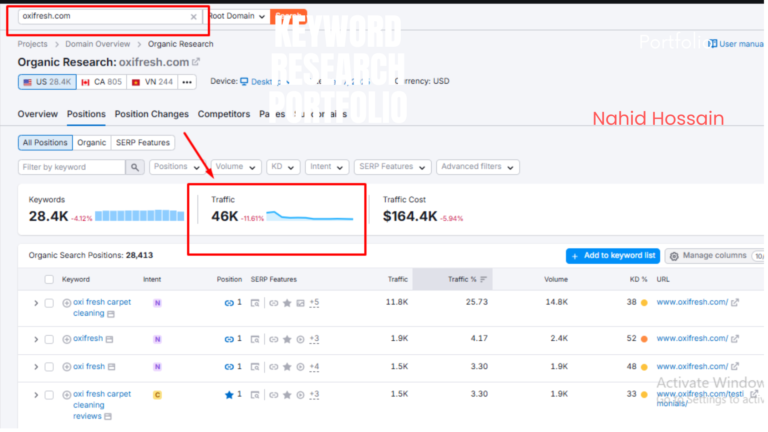768x432 pixels.
Task: Select the CA 805 database
Action: (101, 82)
